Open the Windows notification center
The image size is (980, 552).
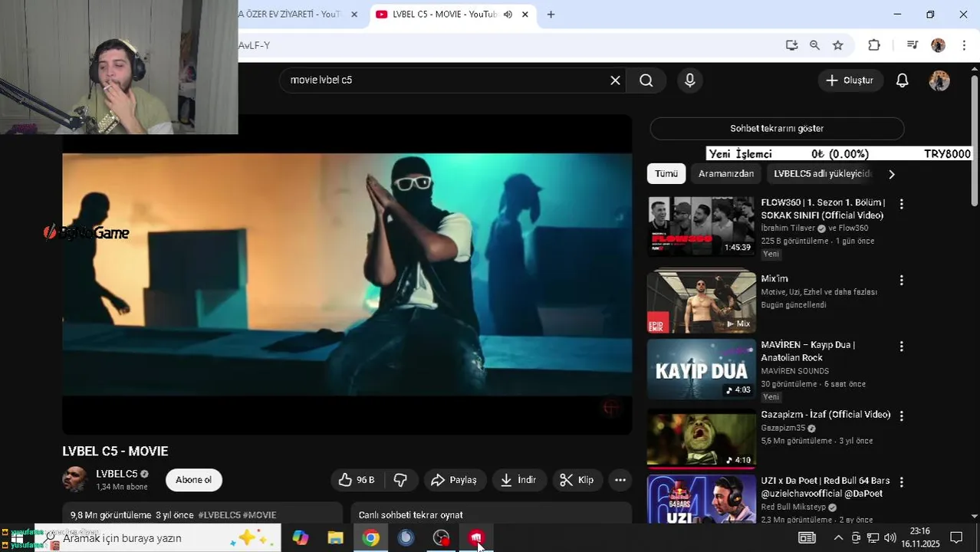coord(956,537)
